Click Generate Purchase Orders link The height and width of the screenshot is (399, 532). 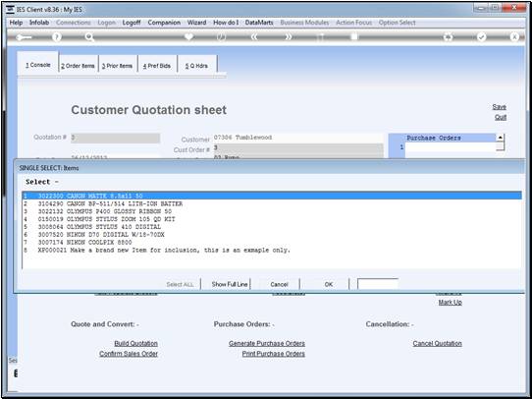coord(267,343)
